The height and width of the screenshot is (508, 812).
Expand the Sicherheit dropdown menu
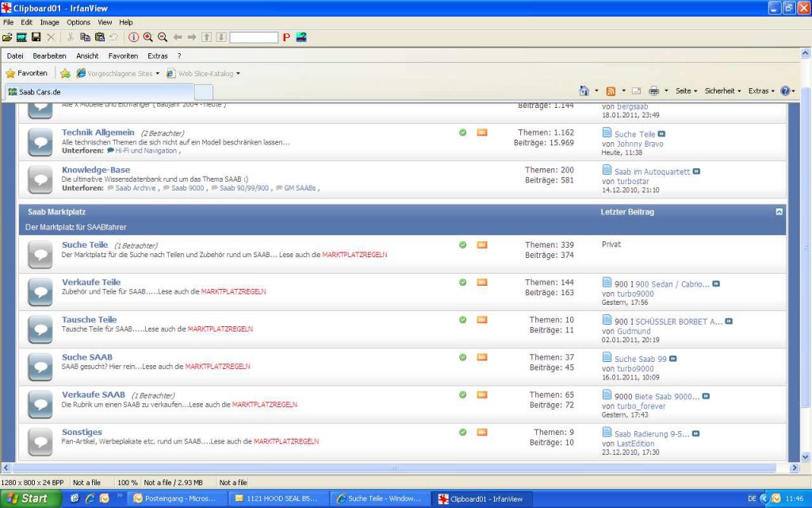(x=722, y=90)
